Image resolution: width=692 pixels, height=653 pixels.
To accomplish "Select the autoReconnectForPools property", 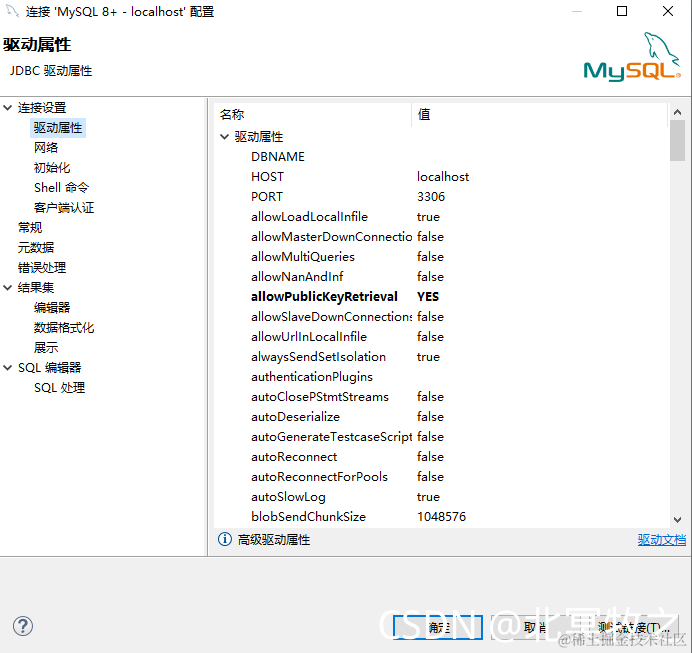I will coord(319,477).
